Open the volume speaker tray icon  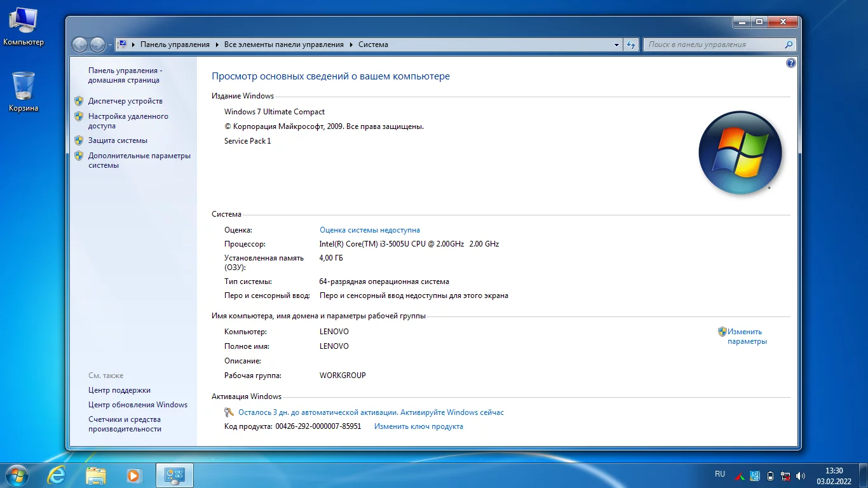tap(801, 475)
